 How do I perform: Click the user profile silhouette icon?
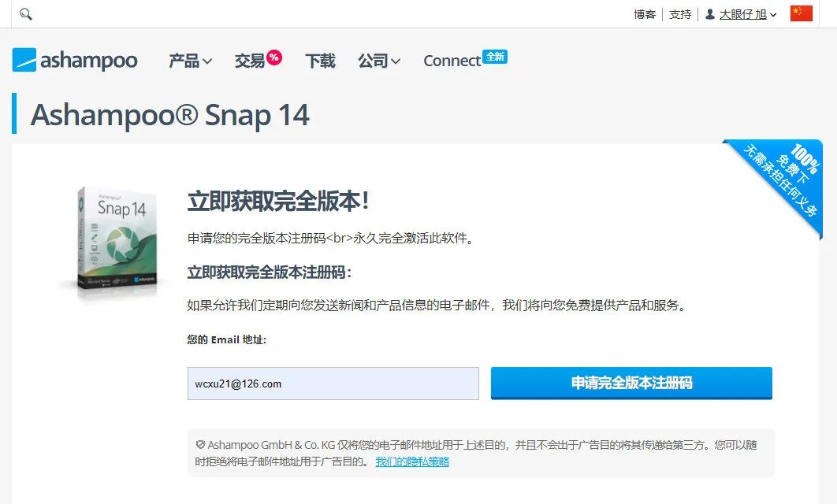click(710, 14)
